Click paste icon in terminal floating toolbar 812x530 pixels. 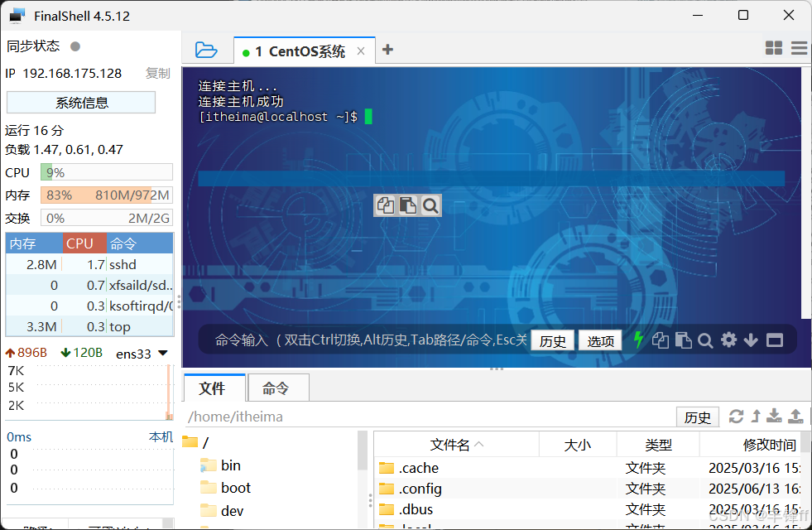click(407, 205)
